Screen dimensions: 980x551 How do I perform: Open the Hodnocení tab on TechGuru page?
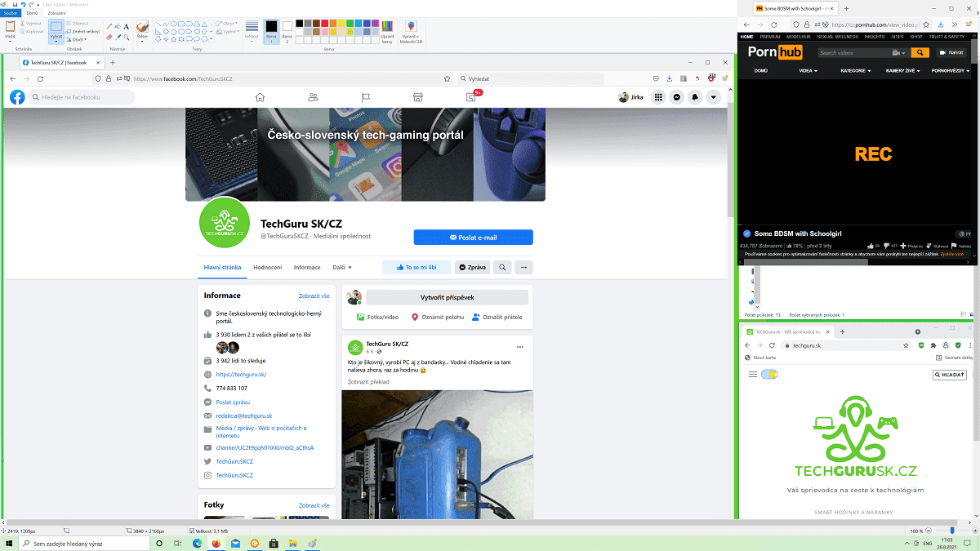point(268,267)
